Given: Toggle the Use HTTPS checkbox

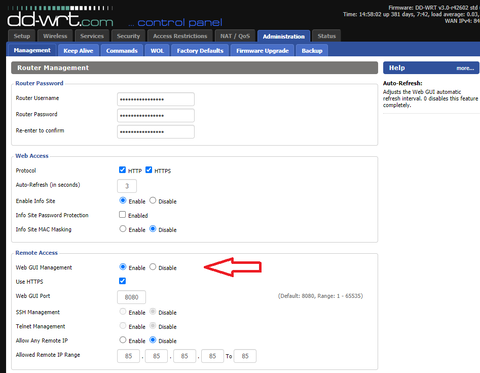Looking at the screenshot, I should pyautogui.click(x=122, y=281).
